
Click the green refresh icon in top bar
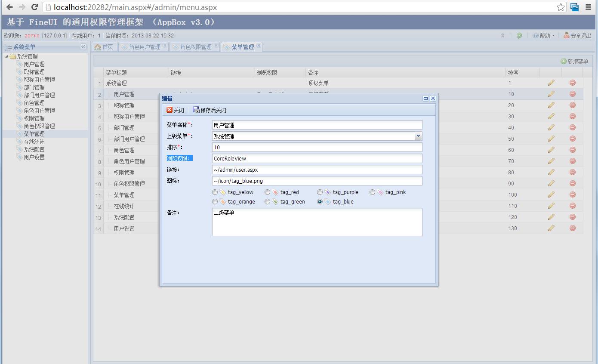coord(519,36)
